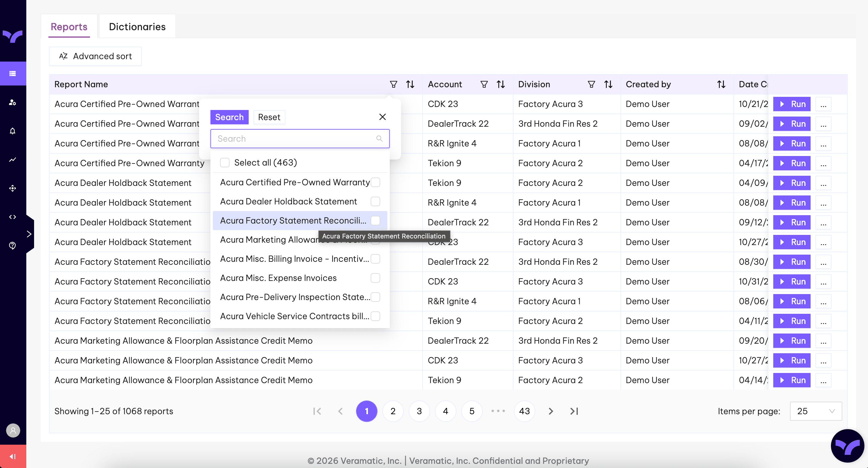Check Acura Factory Statement Reconciliation filter option

(375, 220)
